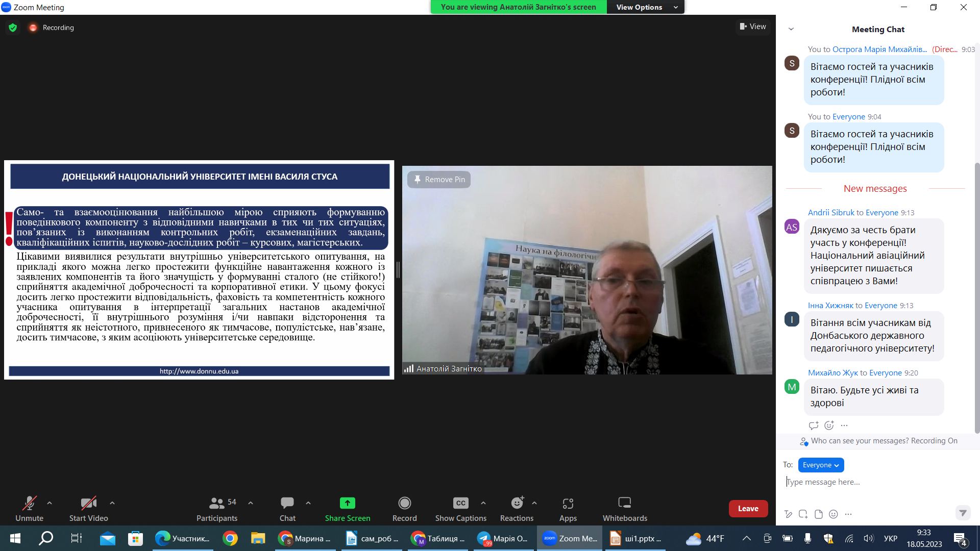
Task: Click the red Leave button
Action: point(748,508)
